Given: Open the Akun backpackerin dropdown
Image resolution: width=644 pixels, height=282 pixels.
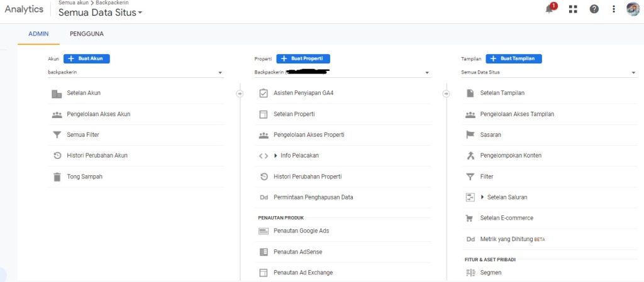Looking at the screenshot, I should (135, 72).
